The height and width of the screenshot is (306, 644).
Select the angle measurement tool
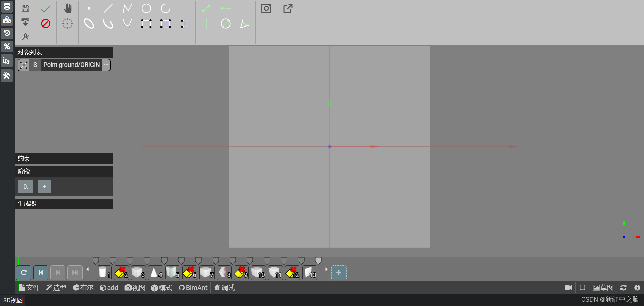(x=244, y=24)
